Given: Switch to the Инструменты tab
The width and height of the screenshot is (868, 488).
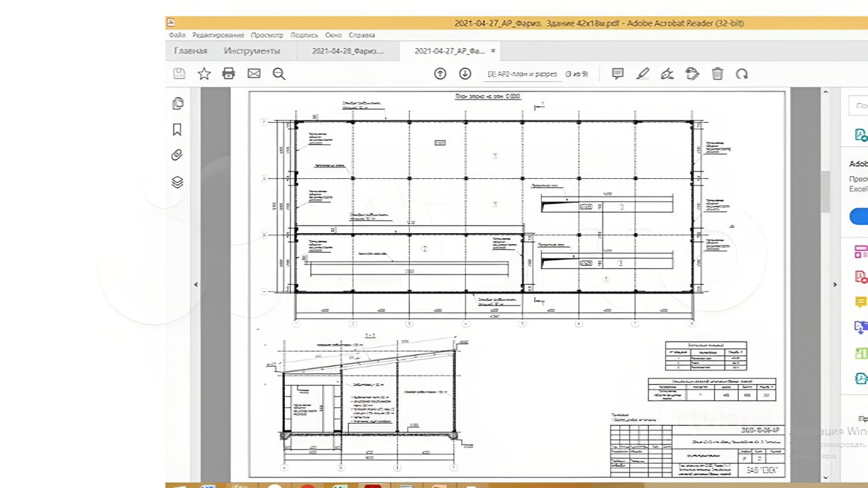Looking at the screenshot, I should [252, 51].
